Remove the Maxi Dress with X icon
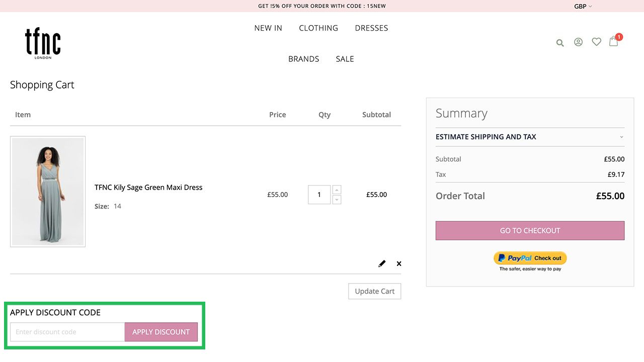644x362 pixels. 399,263
